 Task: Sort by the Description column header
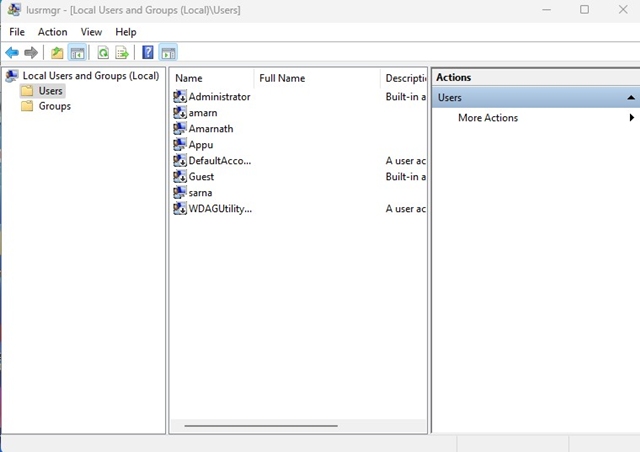[x=404, y=78]
